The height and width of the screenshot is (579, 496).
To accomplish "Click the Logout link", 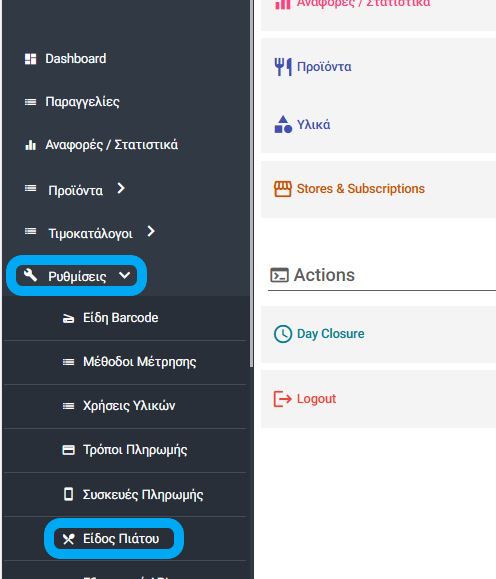I will 317,399.
